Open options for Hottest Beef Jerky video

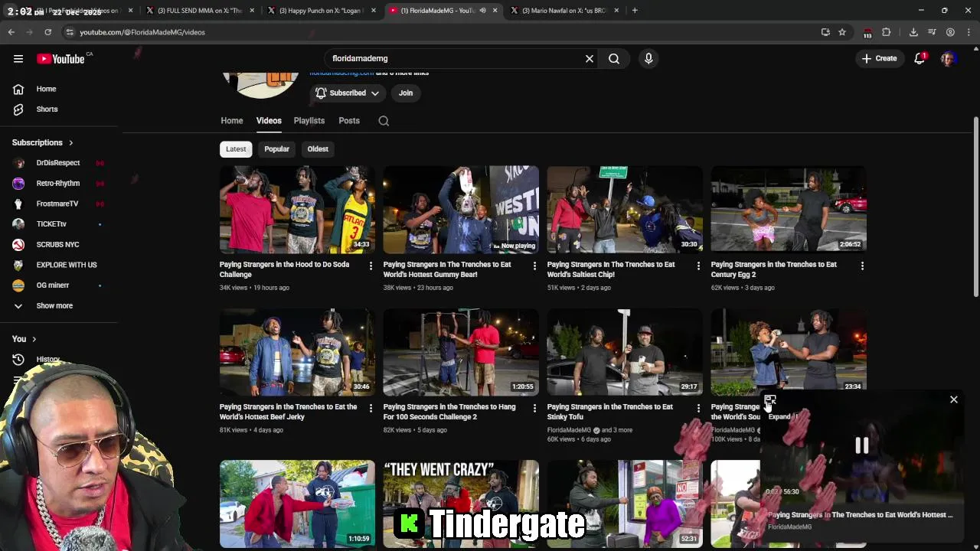click(x=371, y=409)
